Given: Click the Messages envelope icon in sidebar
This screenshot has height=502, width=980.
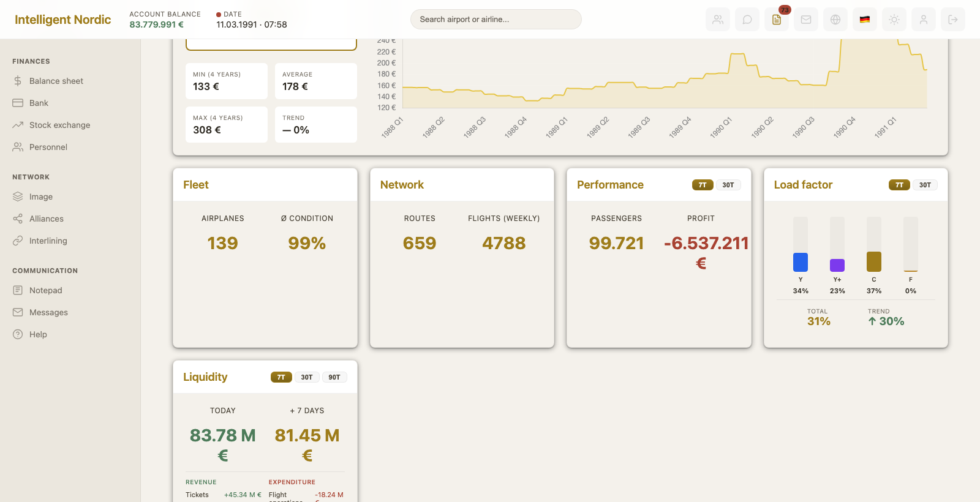Looking at the screenshot, I should coord(18,312).
